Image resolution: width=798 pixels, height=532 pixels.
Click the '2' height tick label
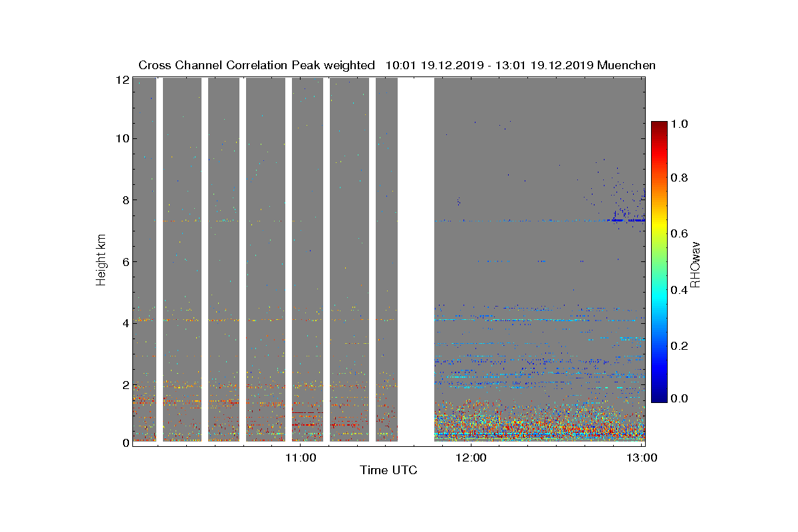tap(124, 384)
